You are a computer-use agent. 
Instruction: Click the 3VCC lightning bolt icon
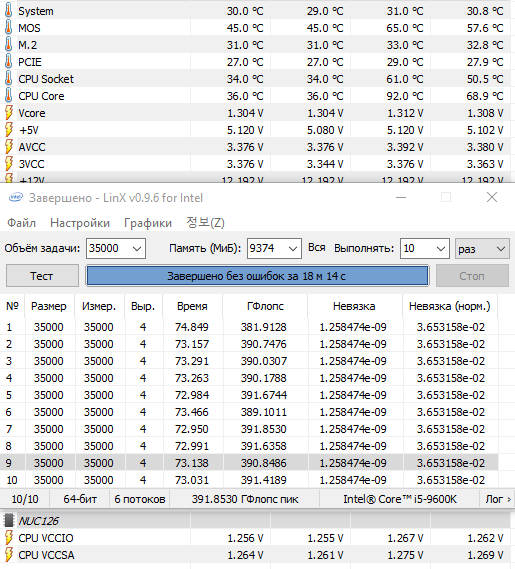click(x=9, y=164)
